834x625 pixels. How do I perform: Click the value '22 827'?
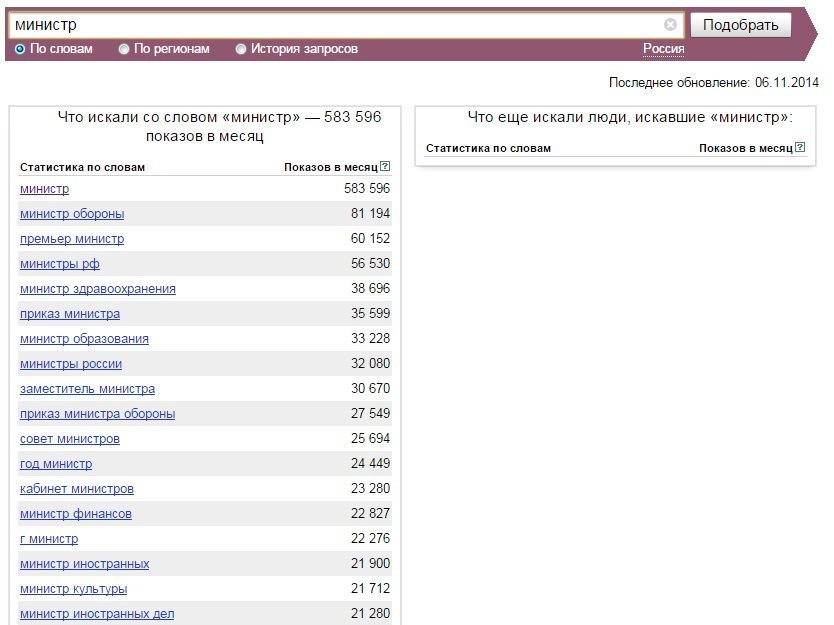pyautogui.click(x=370, y=513)
